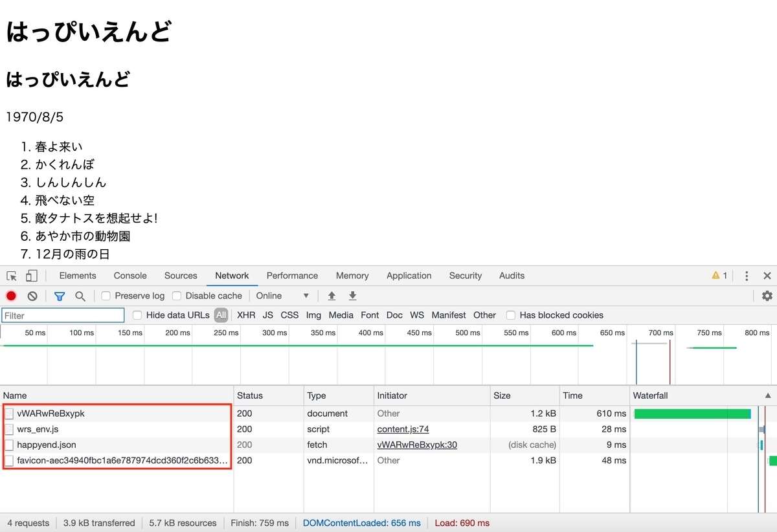The height and width of the screenshot is (532, 777).
Task: Click the green waterfall bar for vWARwReBxypk
Action: [692, 414]
